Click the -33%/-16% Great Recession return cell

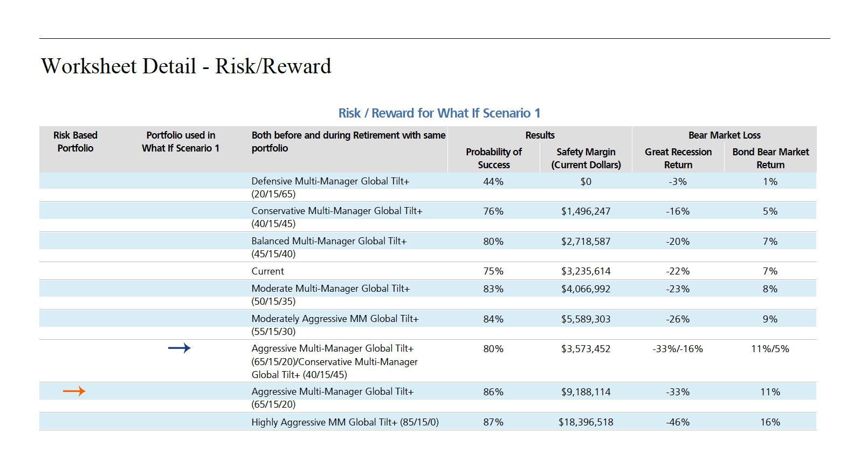click(x=678, y=349)
